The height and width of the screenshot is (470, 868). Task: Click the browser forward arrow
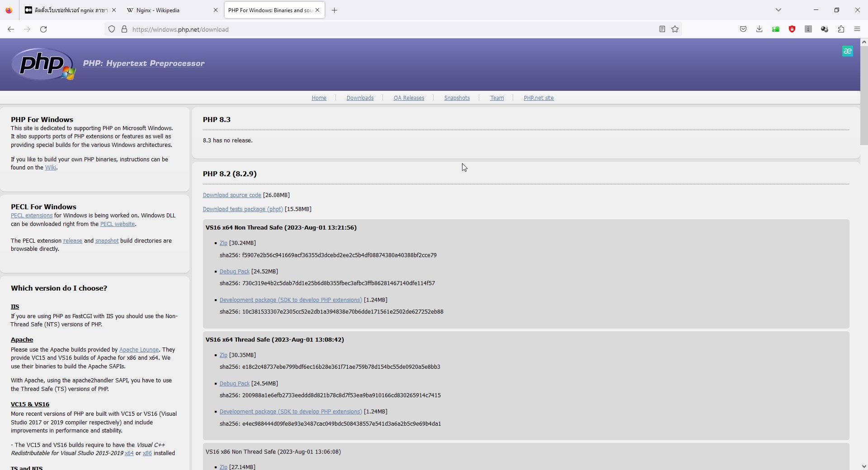tap(27, 29)
